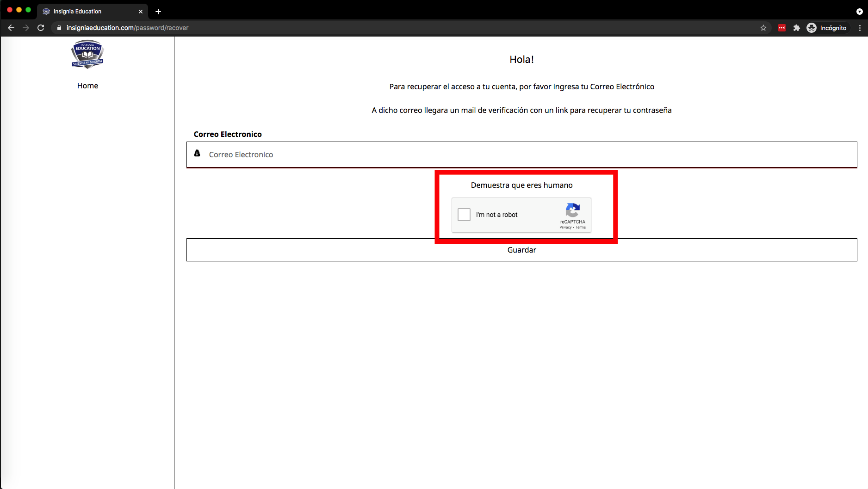Viewport: 868px width, 489px height.
Task: Click the Insignia Education shield logo
Action: tap(87, 54)
